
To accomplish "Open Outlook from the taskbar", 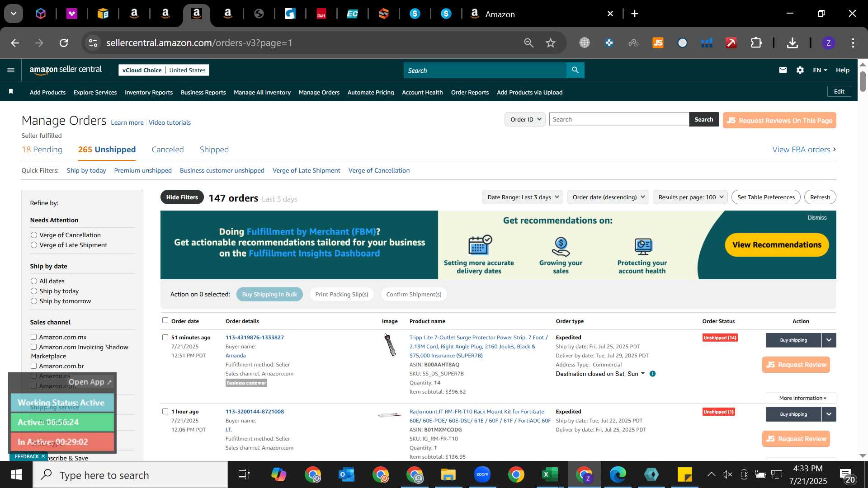I will click(347, 474).
